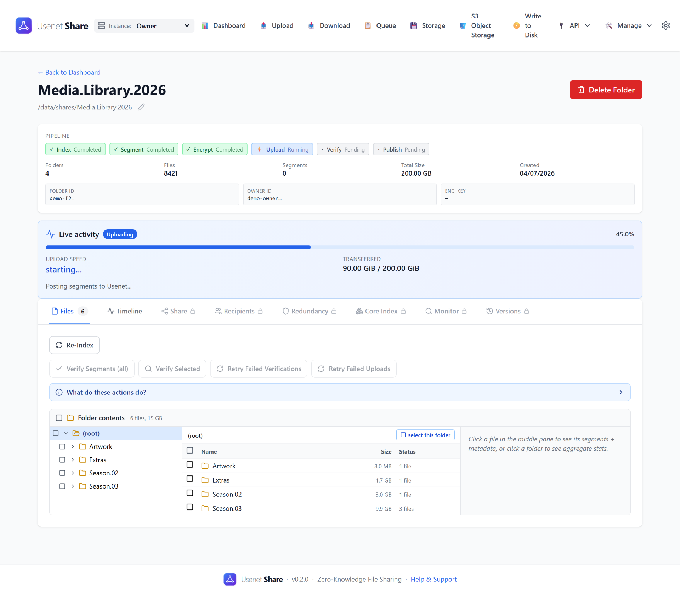Click the lock icon on the Recipients tab

pyautogui.click(x=260, y=311)
